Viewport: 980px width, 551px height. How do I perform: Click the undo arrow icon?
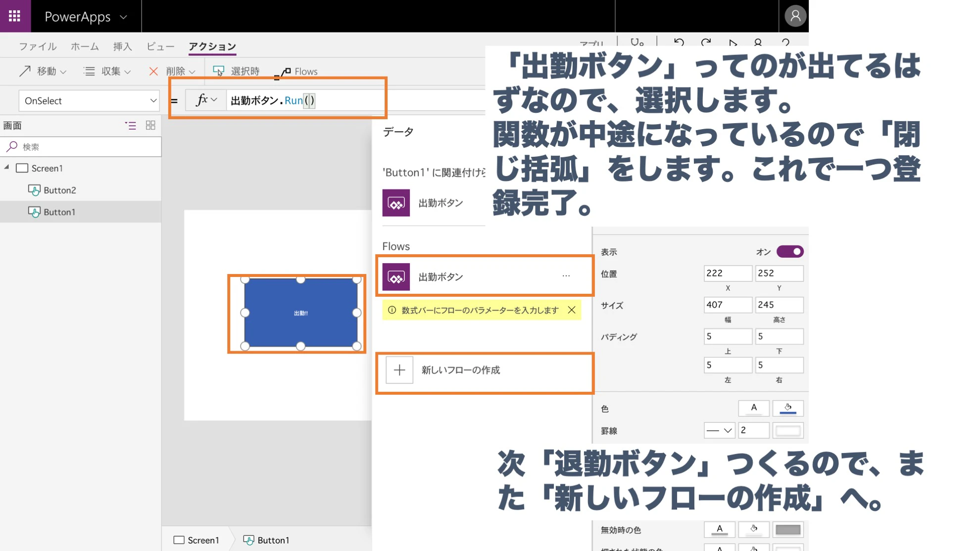click(x=679, y=43)
